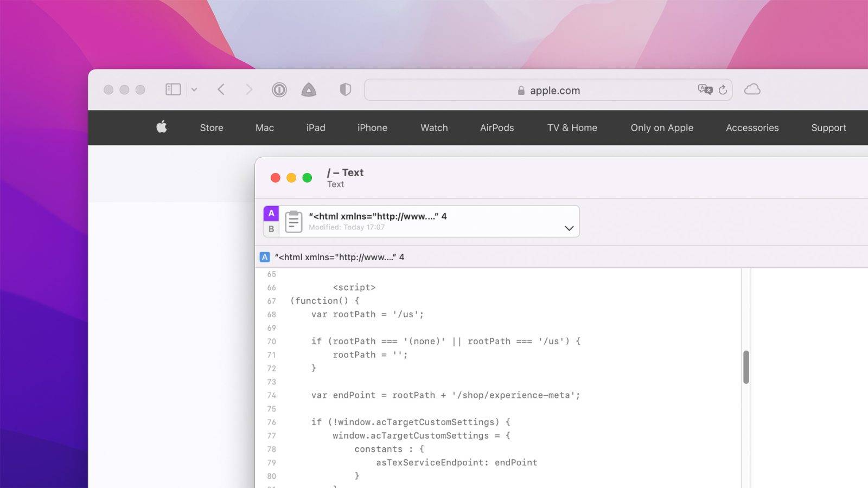Open the 1Password extension icon
The image size is (868, 488).
(x=279, y=89)
